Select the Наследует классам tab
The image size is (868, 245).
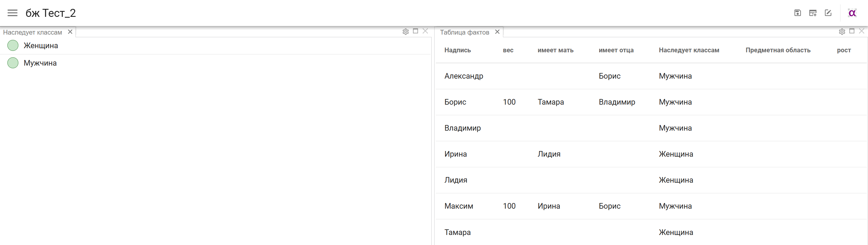(33, 32)
